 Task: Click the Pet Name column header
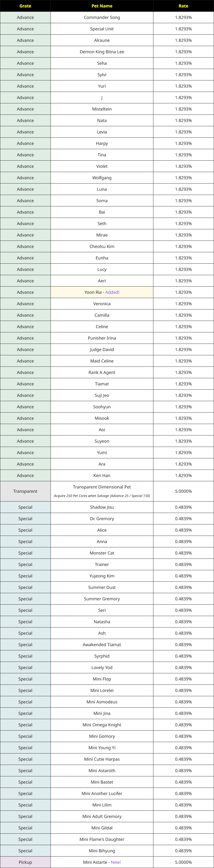pyautogui.click(x=102, y=6)
